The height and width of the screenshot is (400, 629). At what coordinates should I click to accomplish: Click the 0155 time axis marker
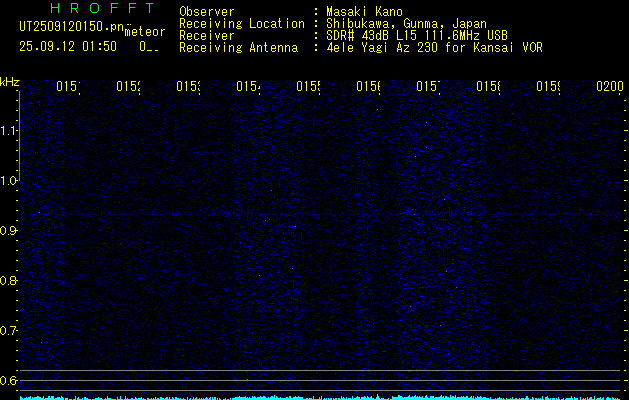308,86
